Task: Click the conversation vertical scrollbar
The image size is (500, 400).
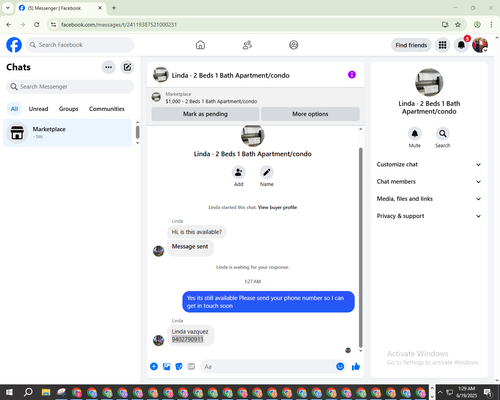Action: click(360, 247)
